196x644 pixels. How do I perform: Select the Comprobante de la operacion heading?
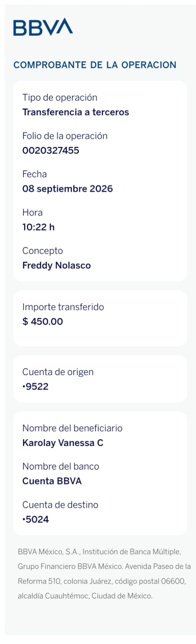(x=95, y=65)
